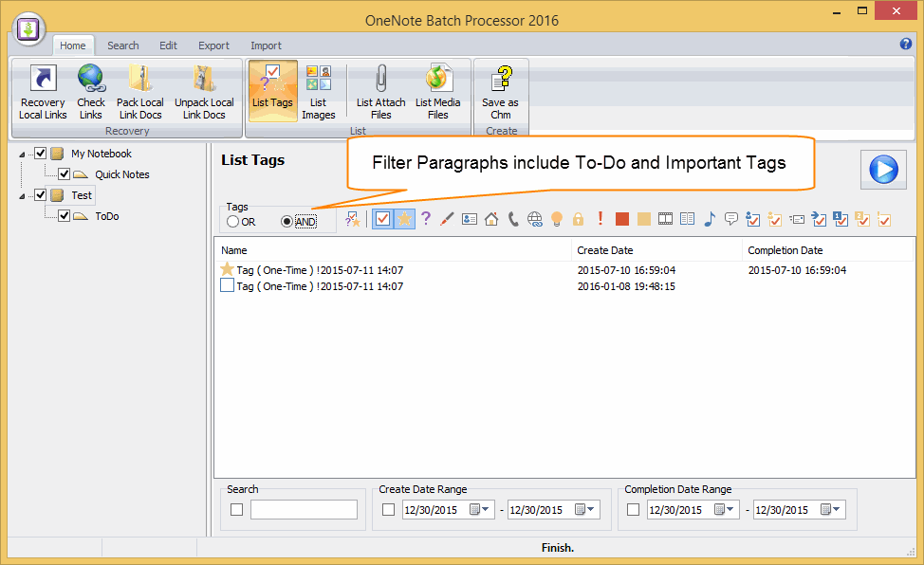
Task: Click the application menu orb
Action: coord(28,28)
